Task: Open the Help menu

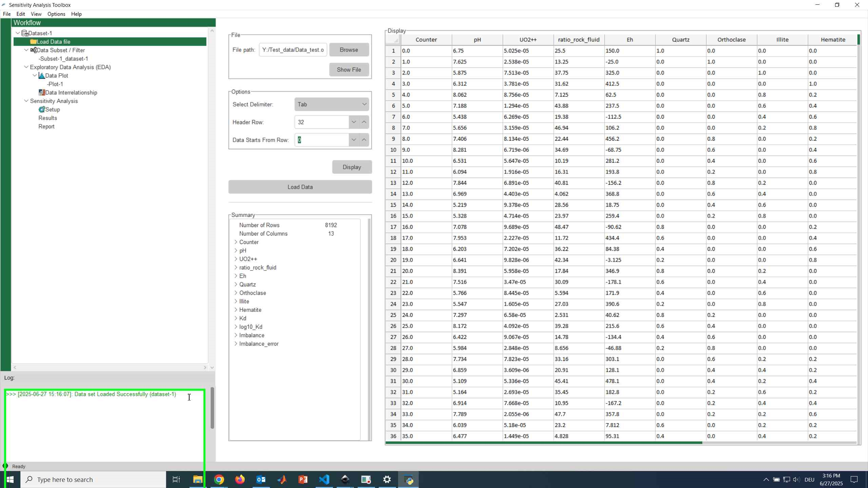Action: coord(76,14)
